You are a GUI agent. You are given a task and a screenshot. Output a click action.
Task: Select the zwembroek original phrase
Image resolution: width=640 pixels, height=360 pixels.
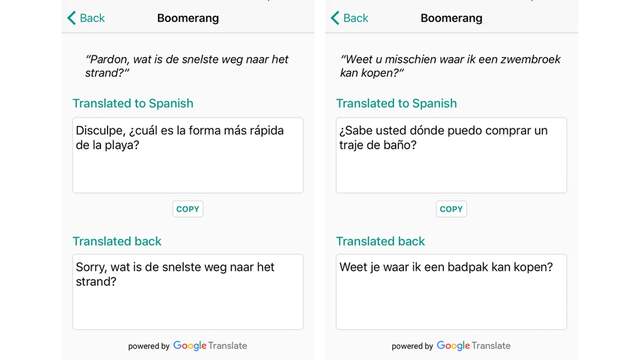[x=450, y=66]
